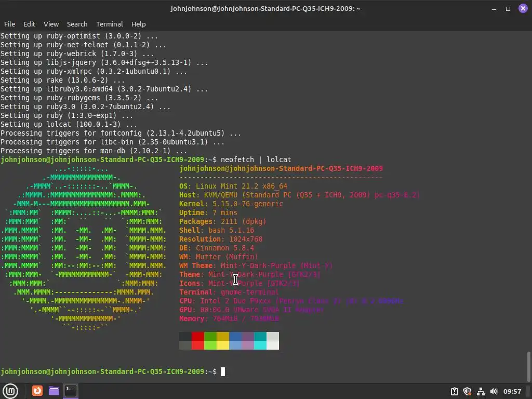Click the 'Setting up ruby-net-telnet' line
The width and height of the screenshot is (532, 399).
[x=84, y=45]
